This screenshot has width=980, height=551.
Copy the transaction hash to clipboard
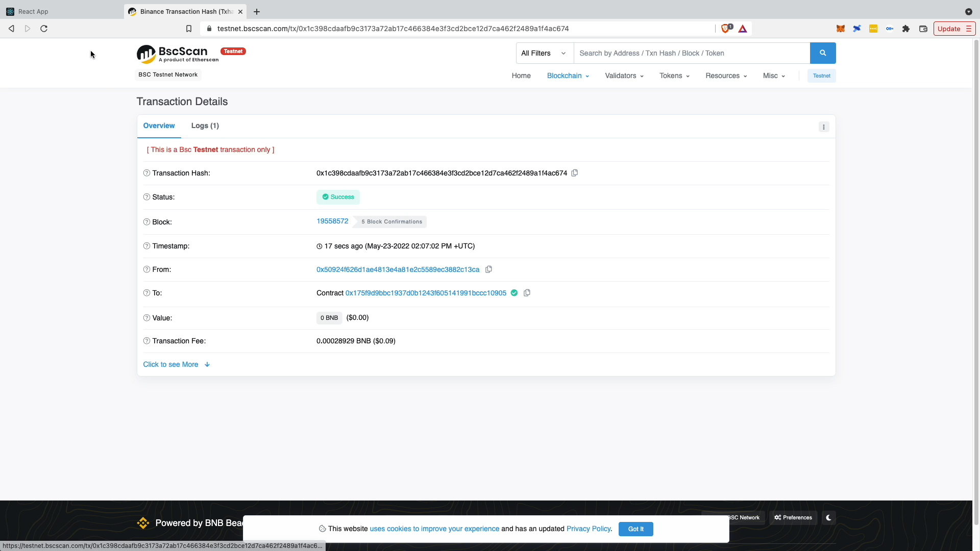click(x=575, y=173)
